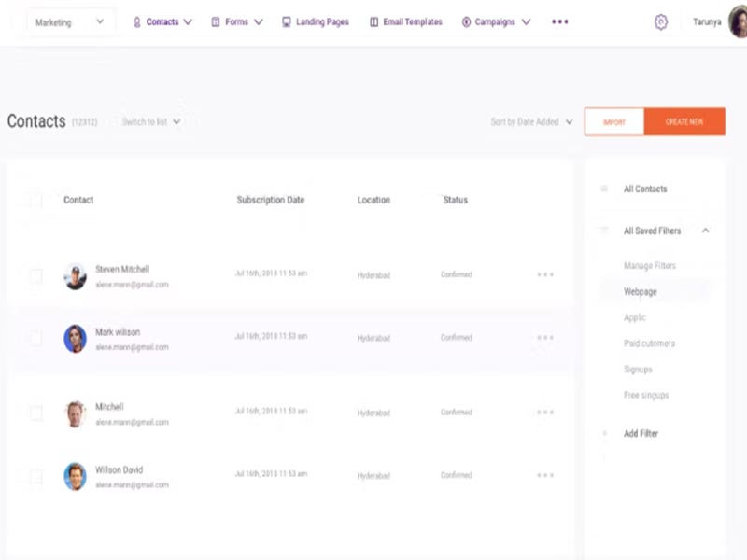This screenshot has width=747, height=560.
Task: Click the All Contacts list icon
Action: click(x=604, y=189)
